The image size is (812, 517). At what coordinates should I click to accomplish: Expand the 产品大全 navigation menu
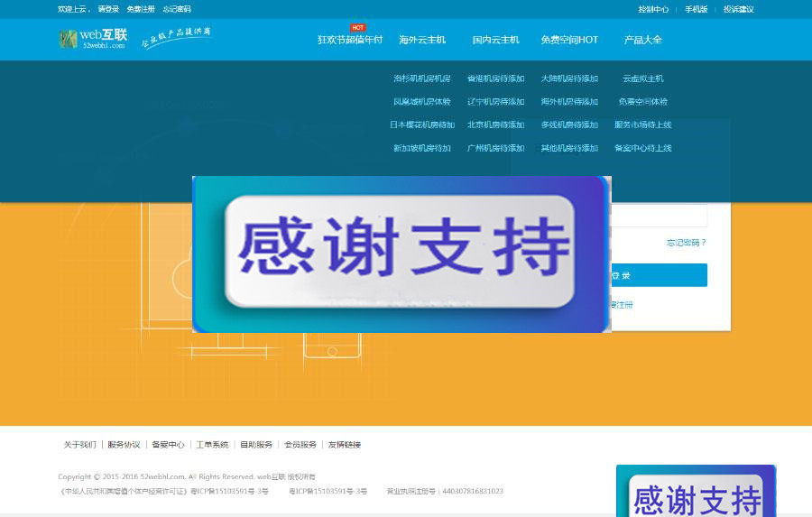[x=642, y=40]
